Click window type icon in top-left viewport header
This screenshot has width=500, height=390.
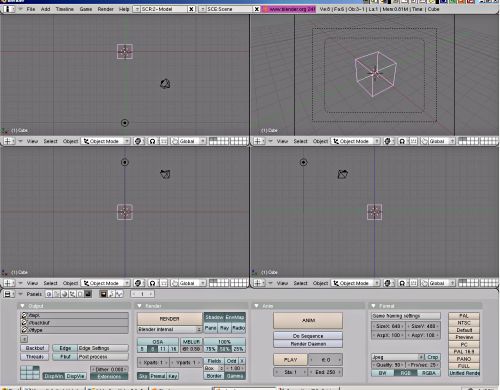click(9, 141)
